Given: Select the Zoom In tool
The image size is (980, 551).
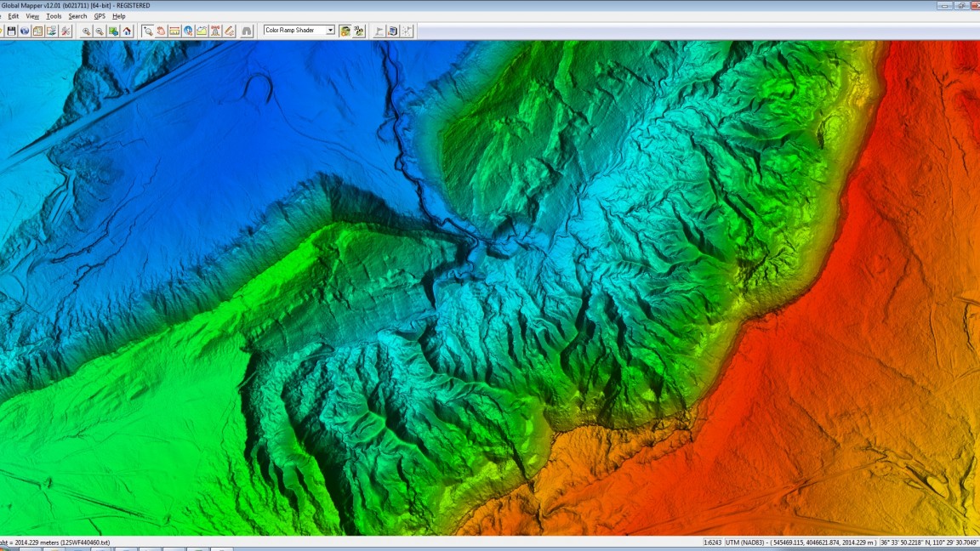Looking at the screenshot, I should tap(87, 31).
